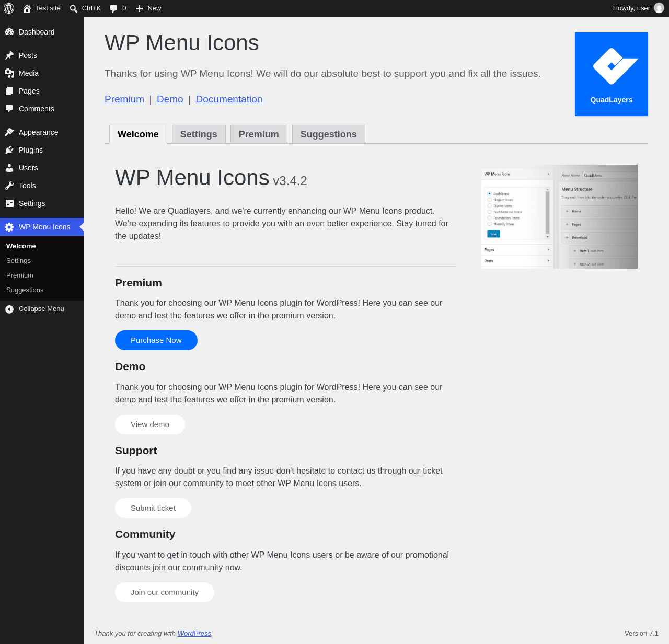Select Settings in the WP Menu Icons submenu
669x644 pixels.
click(x=42, y=261)
